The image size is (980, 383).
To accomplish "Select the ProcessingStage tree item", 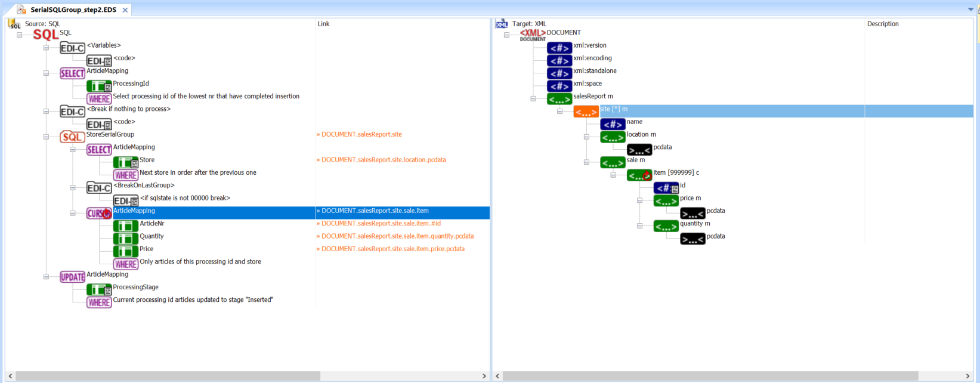I will [135, 287].
